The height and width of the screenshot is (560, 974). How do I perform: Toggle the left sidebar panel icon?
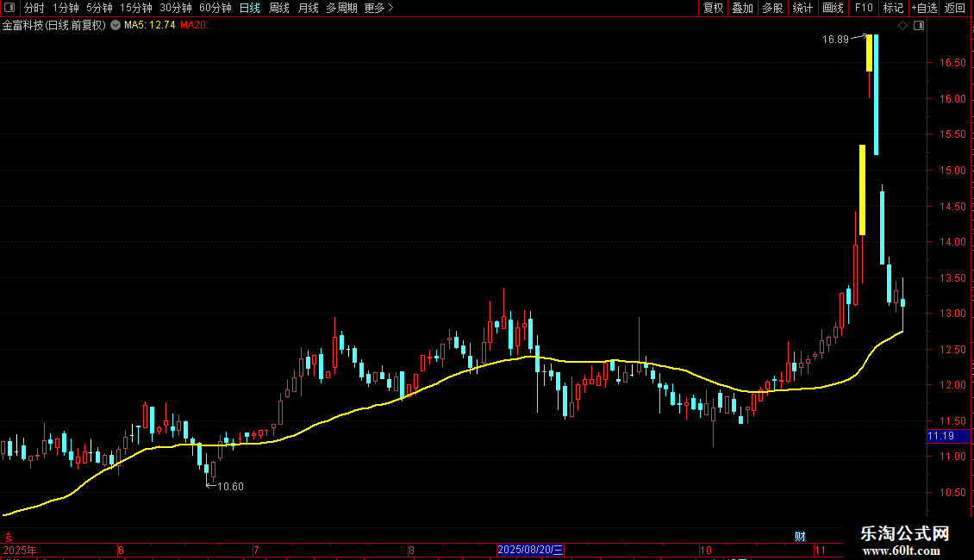[x=9, y=8]
